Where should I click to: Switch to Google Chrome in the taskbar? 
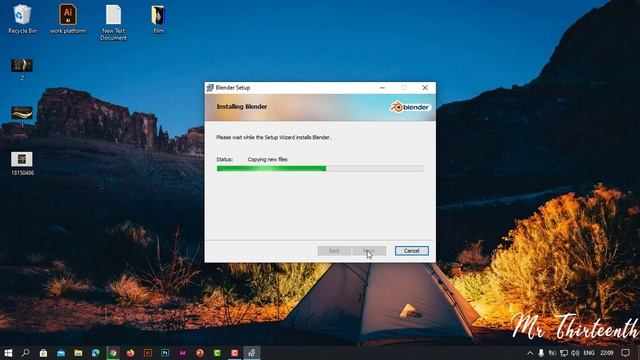pyautogui.click(x=113, y=353)
